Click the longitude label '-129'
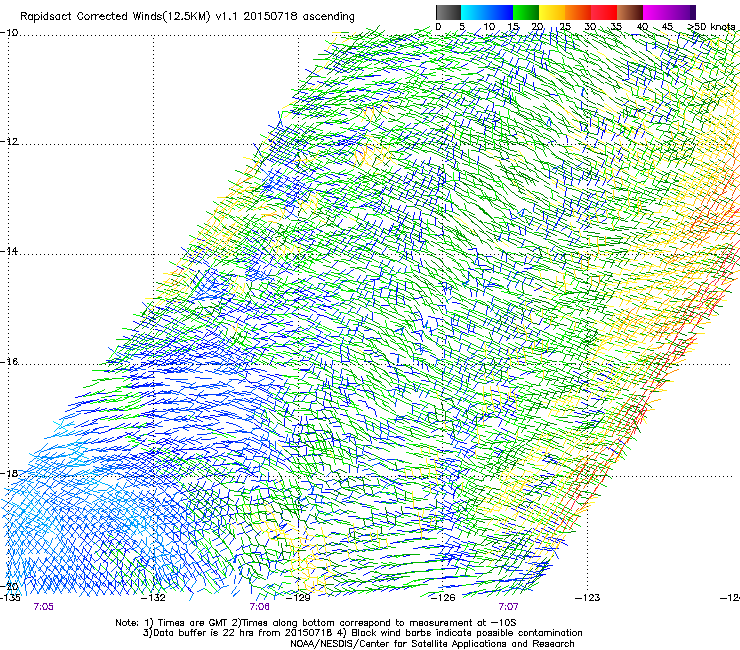This screenshot has width=740, height=650. [x=299, y=598]
